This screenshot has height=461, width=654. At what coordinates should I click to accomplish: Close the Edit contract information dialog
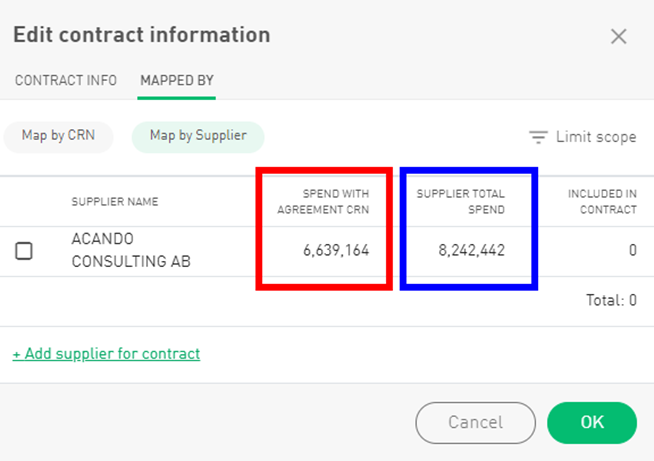(619, 37)
